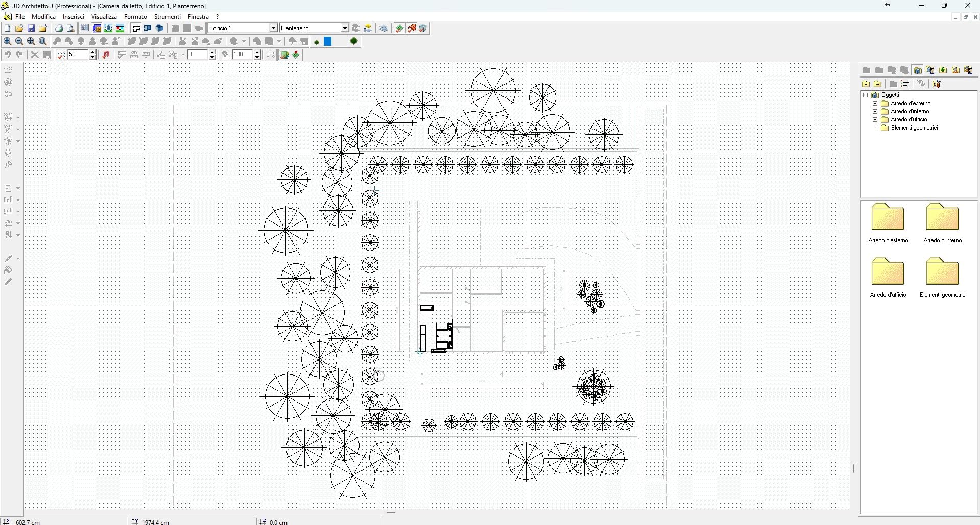Image resolution: width=980 pixels, height=525 pixels.
Task: Open the Arredo d'ufficio folder thumbnail
Action: 888,271
